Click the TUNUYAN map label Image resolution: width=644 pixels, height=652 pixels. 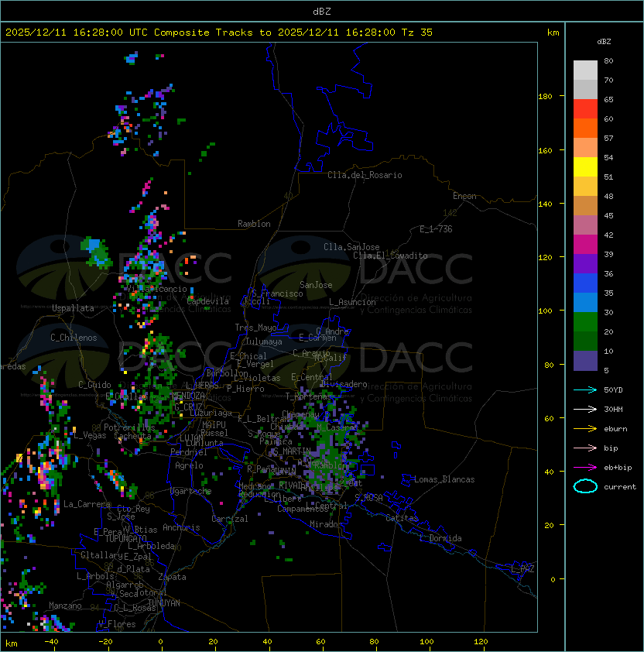click(x=164, y=603)
